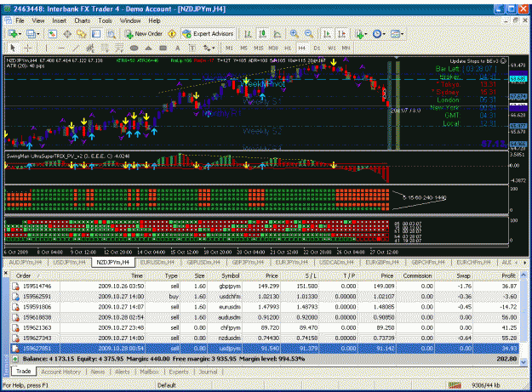Open the Data Window icon

67,34
